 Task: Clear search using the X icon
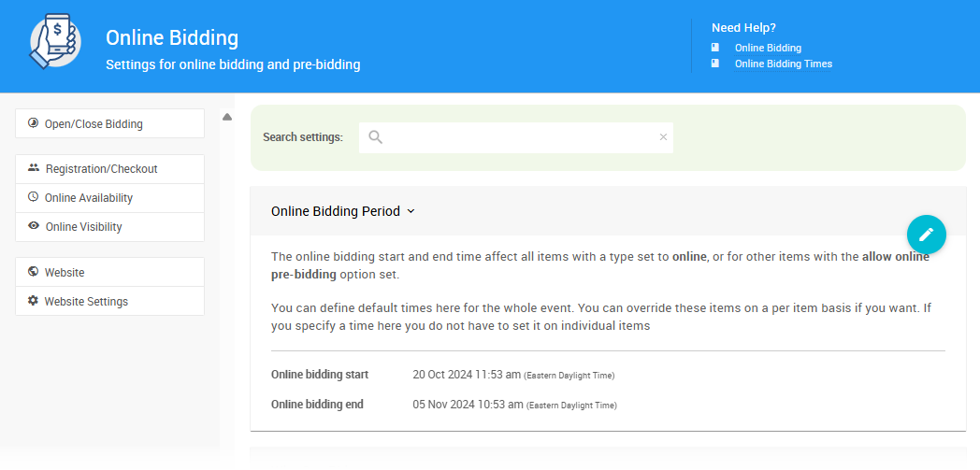pyautogui.click(x=663, y=137)
